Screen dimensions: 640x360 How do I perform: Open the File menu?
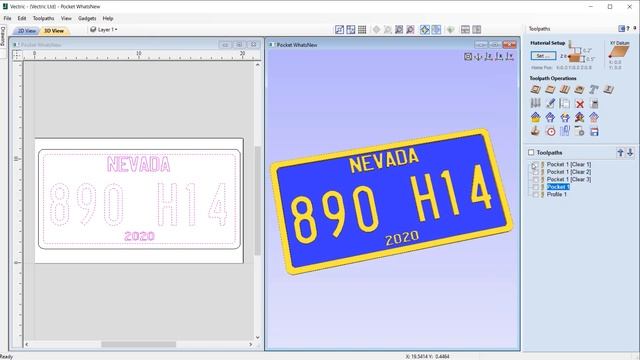7,18
